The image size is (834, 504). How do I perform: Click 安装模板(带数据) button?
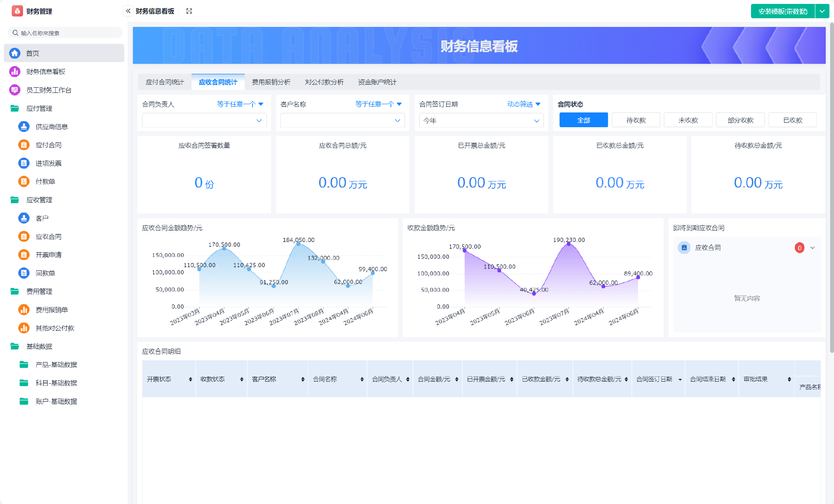(x=783, y=11)
